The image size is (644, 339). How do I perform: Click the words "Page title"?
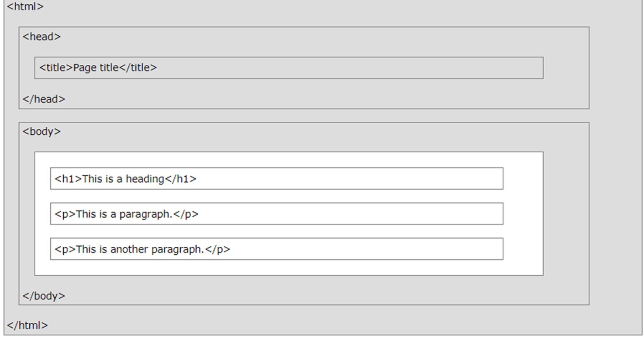point(96,68)
